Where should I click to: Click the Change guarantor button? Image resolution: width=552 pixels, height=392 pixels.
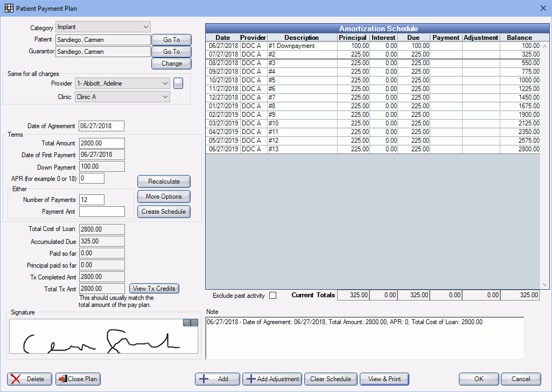click(171, 64)
